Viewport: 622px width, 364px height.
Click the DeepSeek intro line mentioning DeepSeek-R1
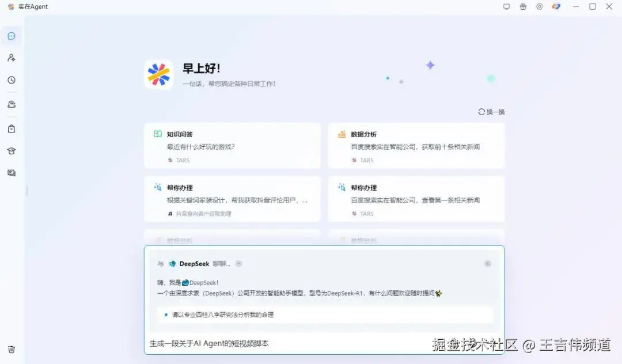299,293
